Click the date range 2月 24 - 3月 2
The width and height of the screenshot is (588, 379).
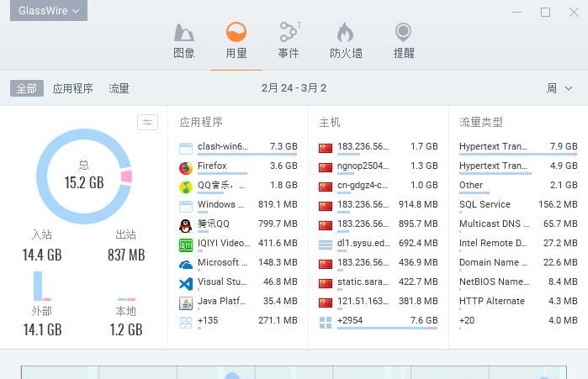[294, 88]
